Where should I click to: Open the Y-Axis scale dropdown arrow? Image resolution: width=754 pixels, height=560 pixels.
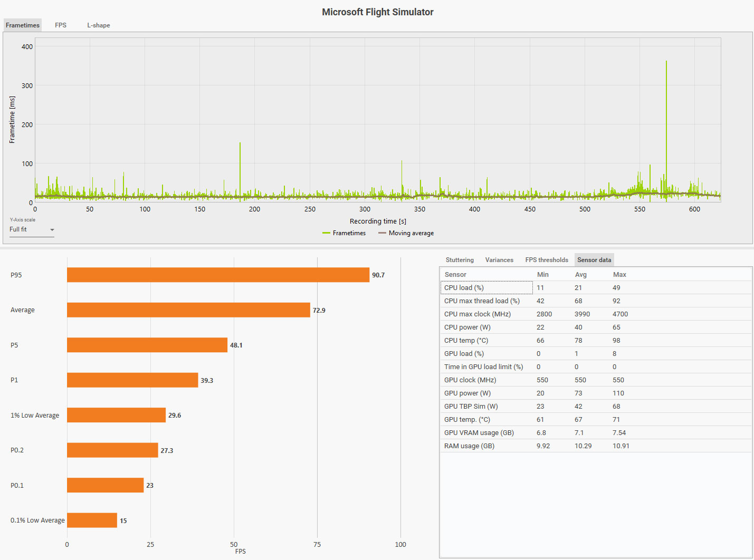pos(52,230)
